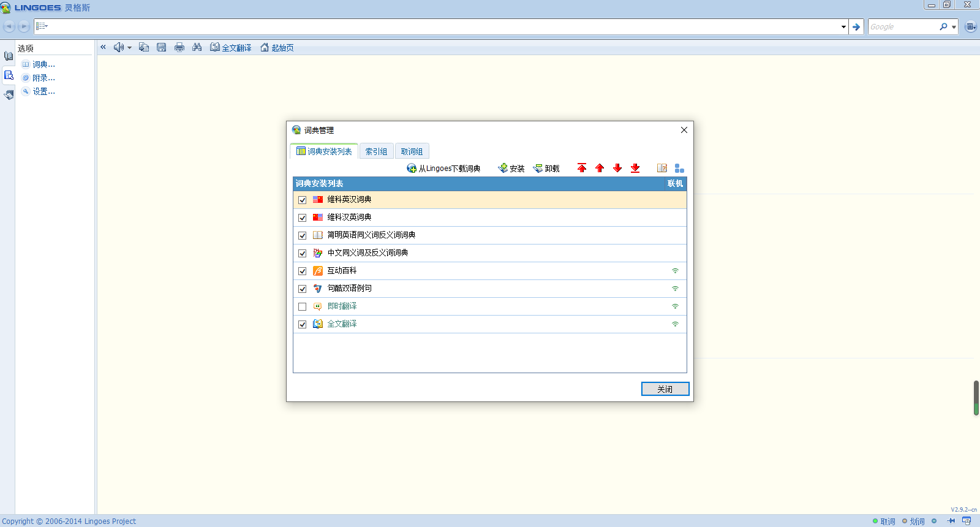Focus the Google search field
This screenshot has width=980, height=527.
point(903,27)
